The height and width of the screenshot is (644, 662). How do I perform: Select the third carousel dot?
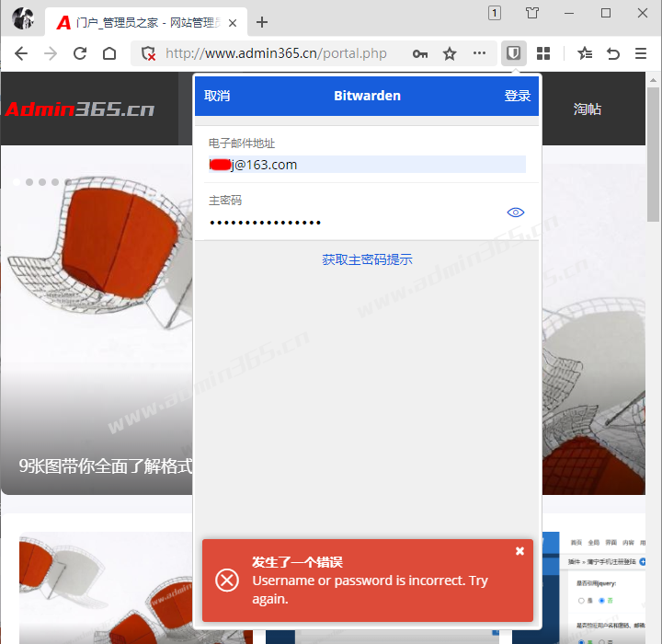(42, 182)
